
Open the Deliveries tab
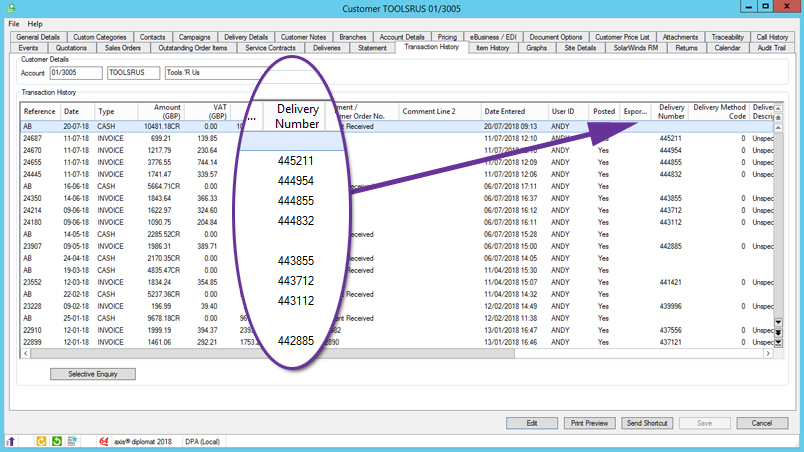pos(327,48)
